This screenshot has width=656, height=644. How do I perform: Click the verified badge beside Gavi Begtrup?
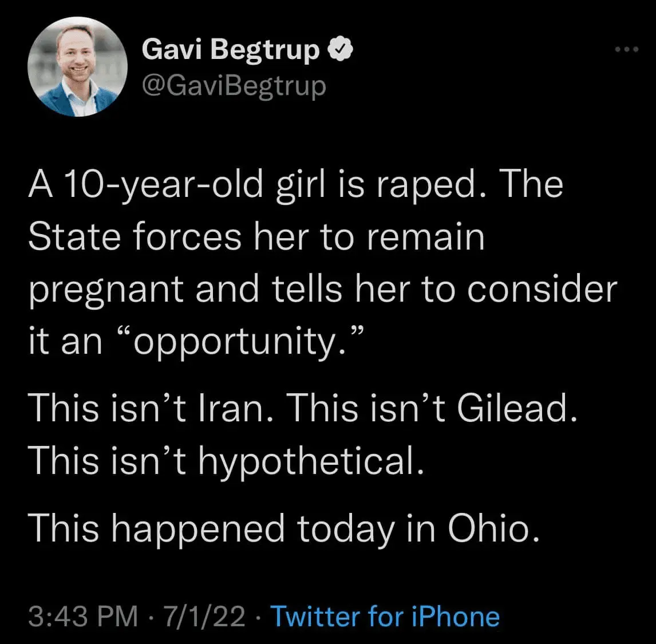coord(340,50)
